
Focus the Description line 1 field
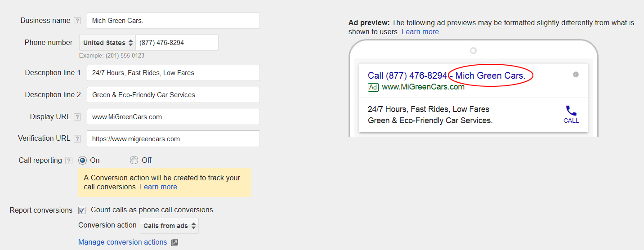(173, 73)
